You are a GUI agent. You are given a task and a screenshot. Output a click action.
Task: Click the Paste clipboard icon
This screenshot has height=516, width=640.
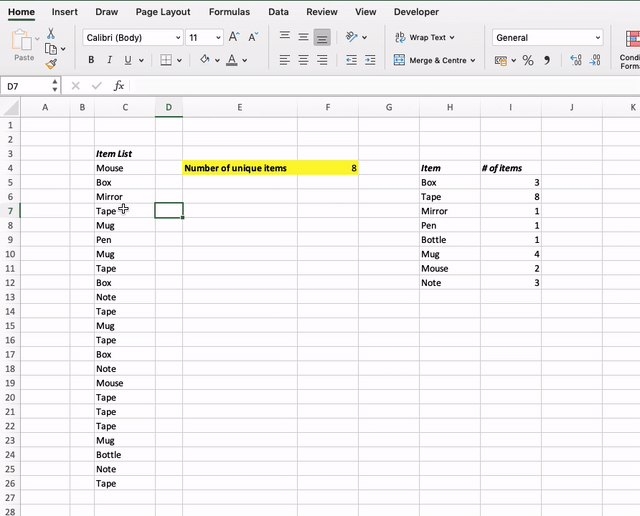(22, 40)
